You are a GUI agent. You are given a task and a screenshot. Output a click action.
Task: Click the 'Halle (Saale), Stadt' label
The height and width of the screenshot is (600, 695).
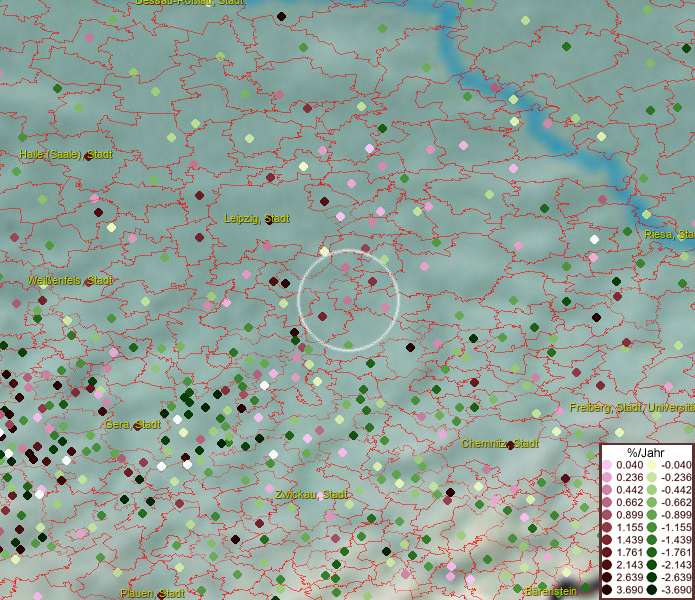[66, 155]
